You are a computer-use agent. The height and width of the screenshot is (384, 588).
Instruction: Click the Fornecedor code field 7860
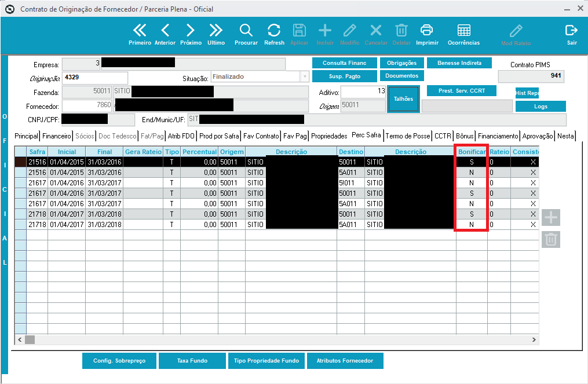[87, 105]
